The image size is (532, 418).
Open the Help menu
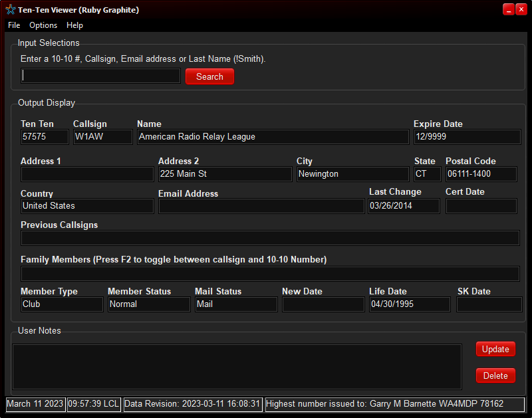(74, 25)
